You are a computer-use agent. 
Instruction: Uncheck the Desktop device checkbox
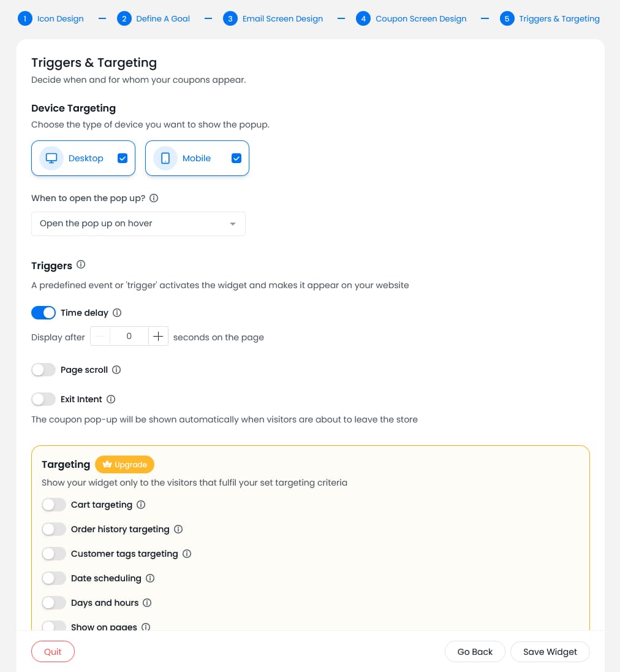coord(123,158)
